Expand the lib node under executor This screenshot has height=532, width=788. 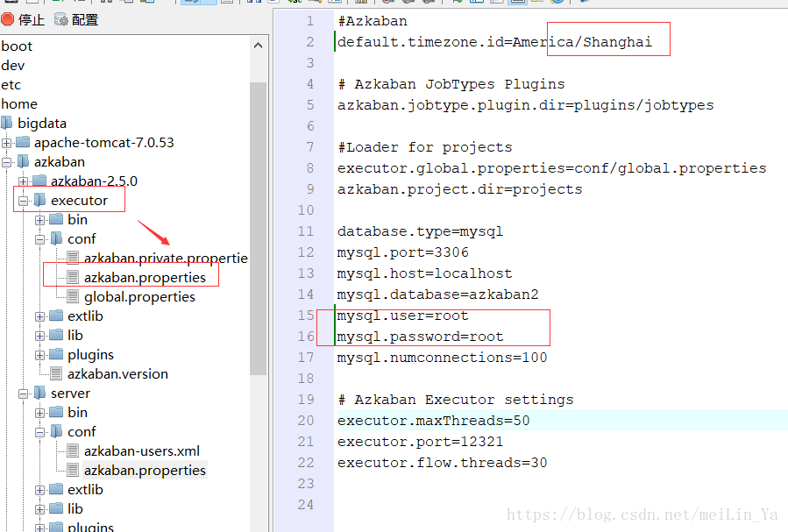click(x=39, y=335)
